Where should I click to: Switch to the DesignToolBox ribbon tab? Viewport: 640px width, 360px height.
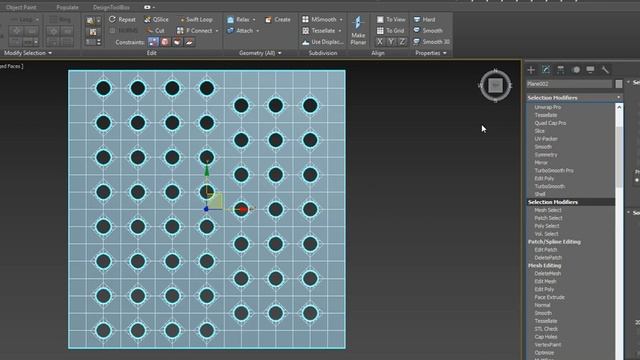(x=111, y=7)
